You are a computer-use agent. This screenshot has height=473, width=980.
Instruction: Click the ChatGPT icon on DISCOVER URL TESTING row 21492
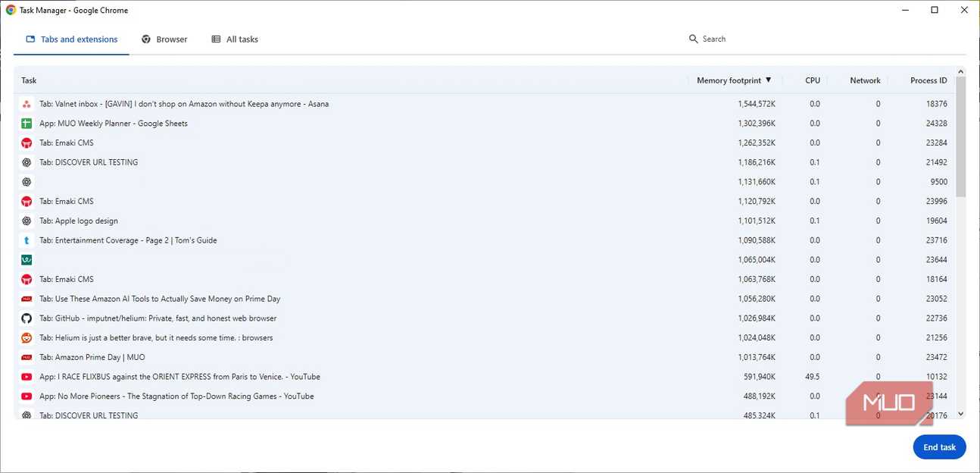pyautogui.click(x=27, y=162)
